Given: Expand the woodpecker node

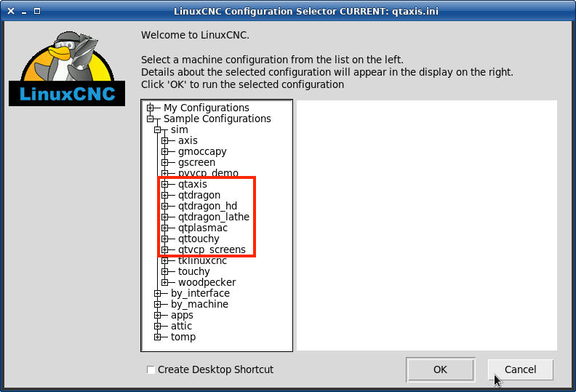Looking at the screenshot, I should pos(165,282).
